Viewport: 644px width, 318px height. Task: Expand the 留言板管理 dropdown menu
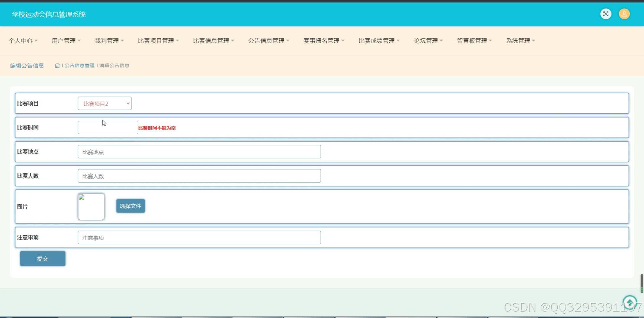point(474,41)
